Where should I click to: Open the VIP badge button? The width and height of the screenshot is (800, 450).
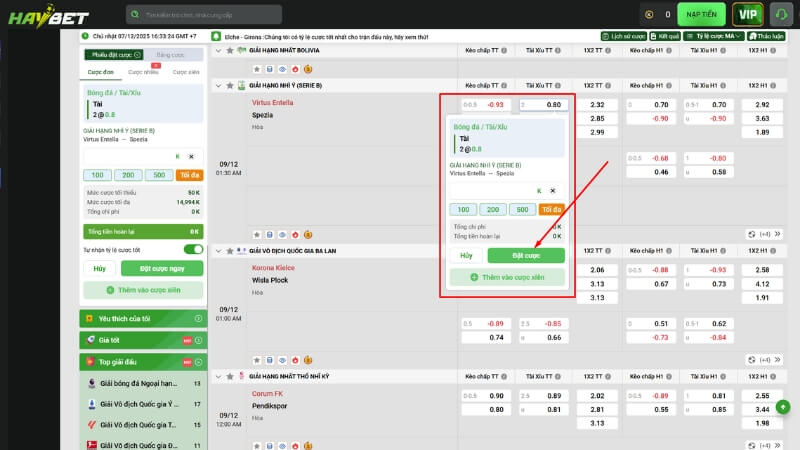tap(748, 14)
